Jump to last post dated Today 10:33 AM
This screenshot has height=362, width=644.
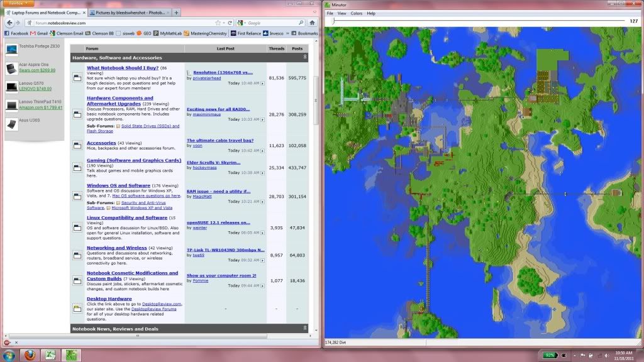tap(262, 119)
